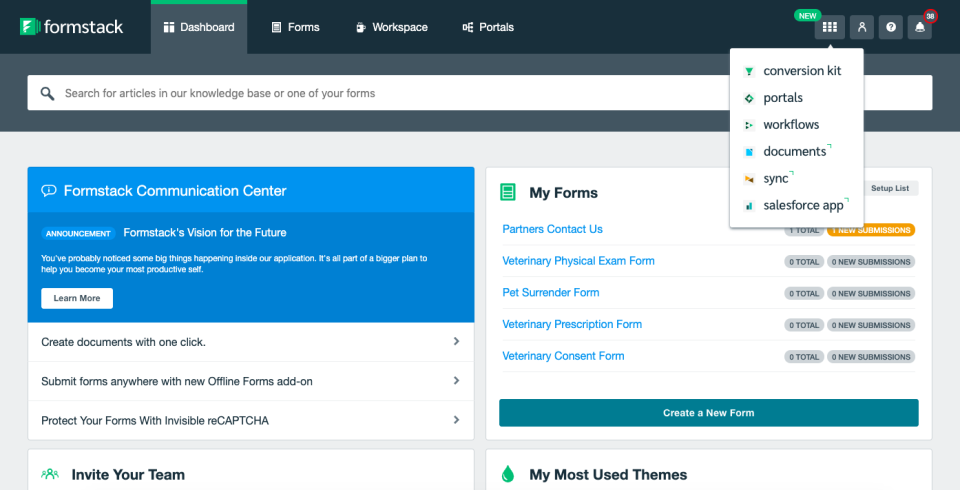Click the Learn More button
Viewport: 960px width, 490px height.
[77, 298]
